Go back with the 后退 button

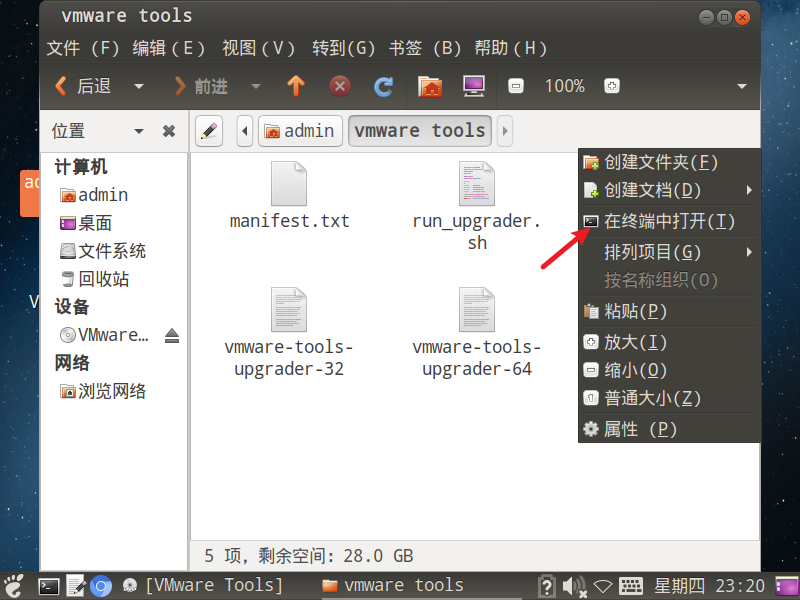[83, 86]
